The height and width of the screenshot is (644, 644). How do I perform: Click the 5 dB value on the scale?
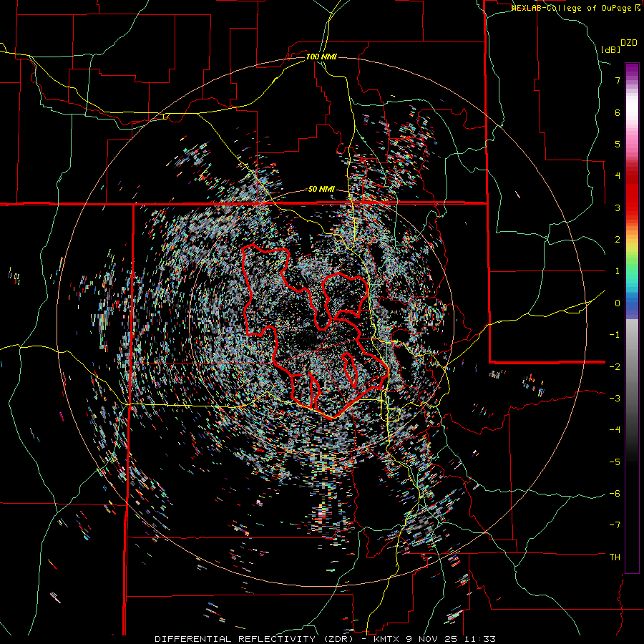coord(618,144)
